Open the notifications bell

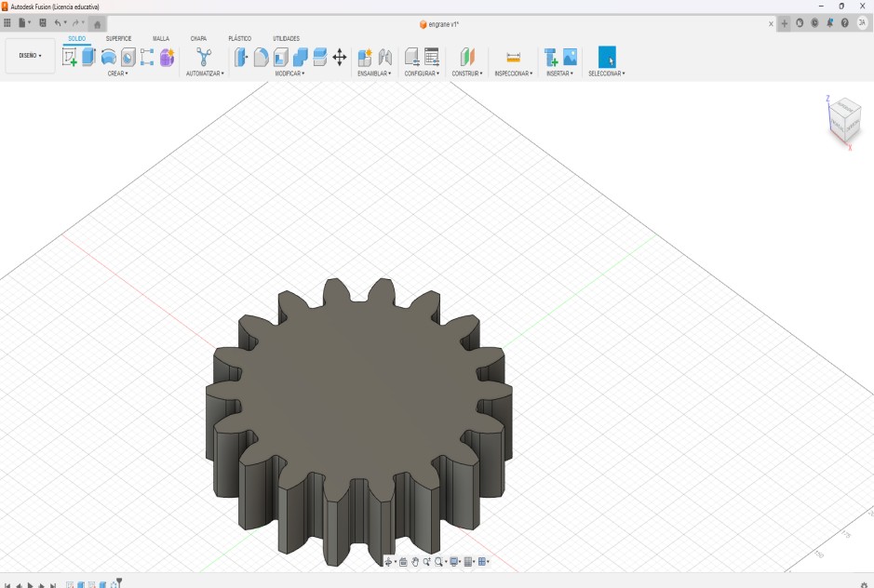(x=830, y=23)
